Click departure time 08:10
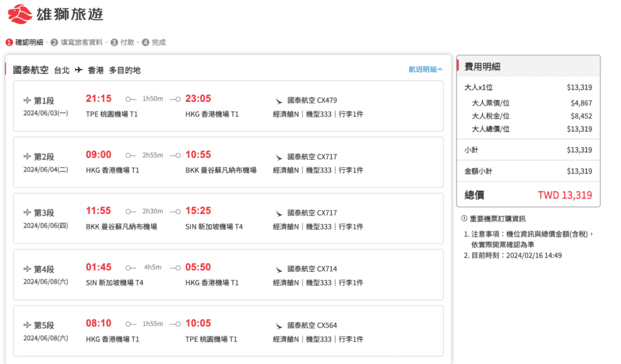Screen dimensions: 621x364 coord(99,323)
